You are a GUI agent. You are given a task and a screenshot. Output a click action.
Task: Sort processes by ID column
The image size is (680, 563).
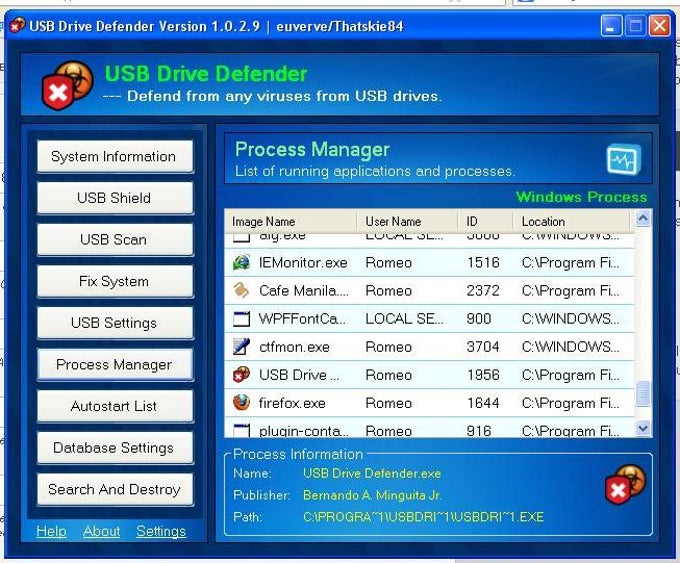486,222
